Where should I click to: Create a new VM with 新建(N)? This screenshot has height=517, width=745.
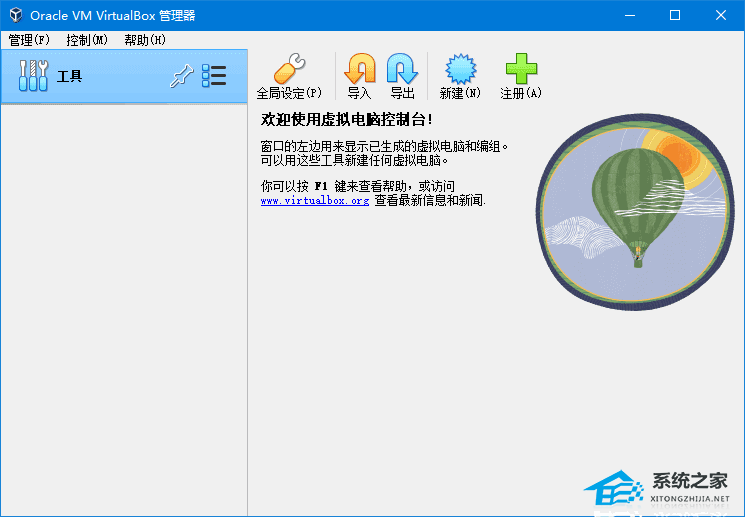(460, 76)
